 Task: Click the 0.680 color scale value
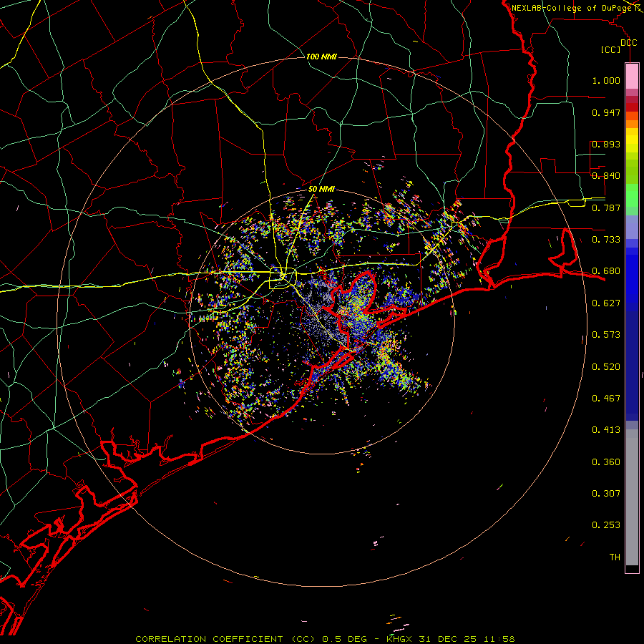coord(606,271)
